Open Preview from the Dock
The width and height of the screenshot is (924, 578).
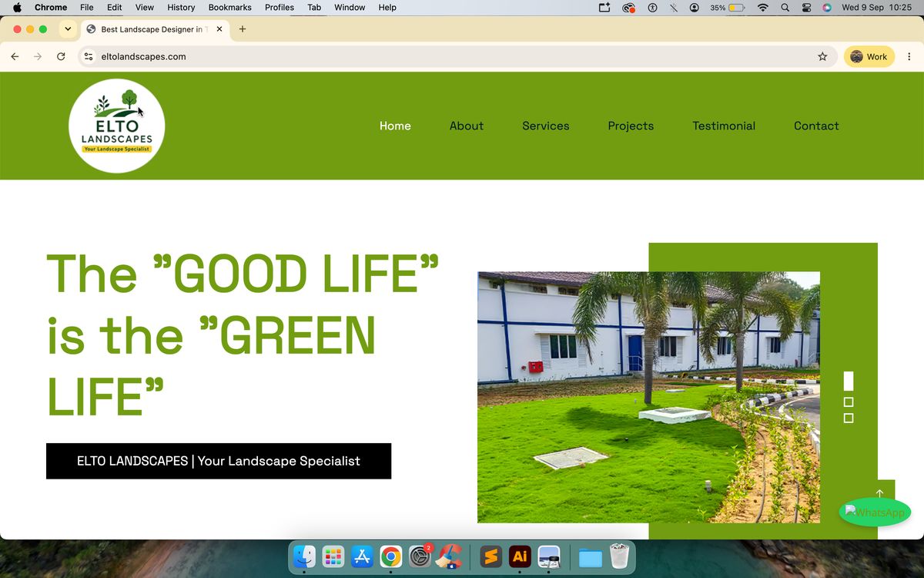548,556
